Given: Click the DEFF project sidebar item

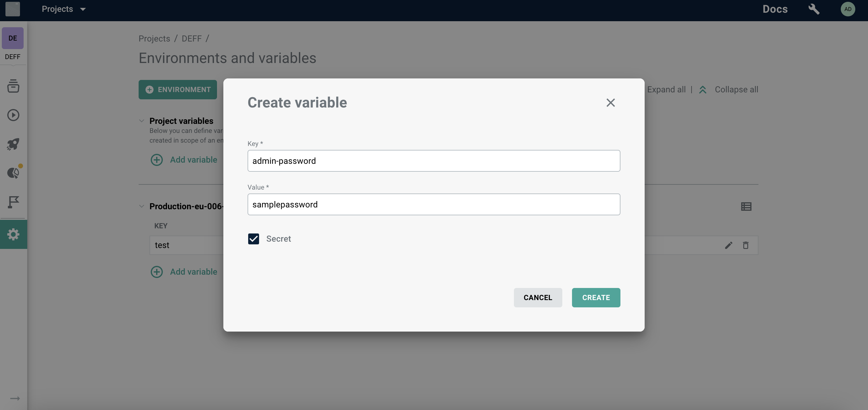Looking at the screenshot, I should click(x=12, y=44).
